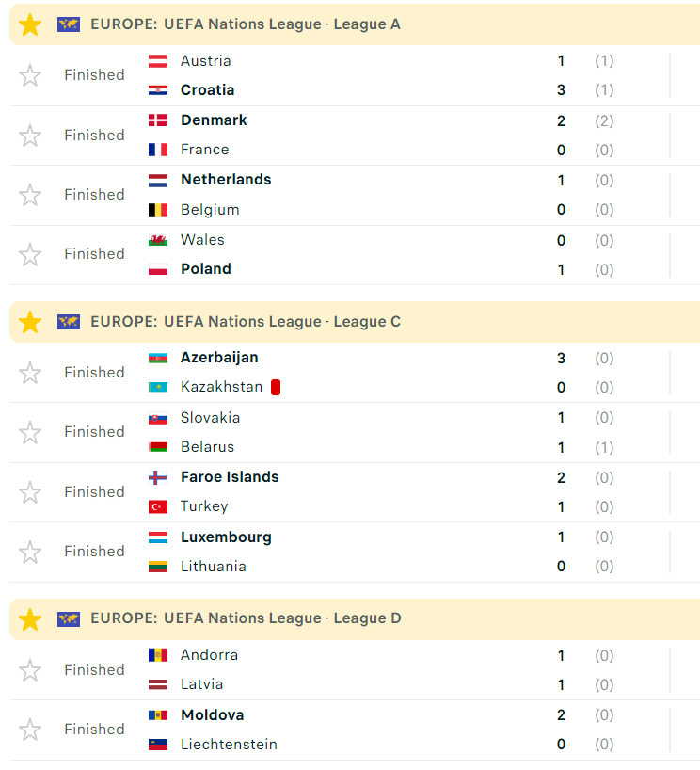
Task: Select the Faroe Islands team name
Action: (x=230, y=477)
